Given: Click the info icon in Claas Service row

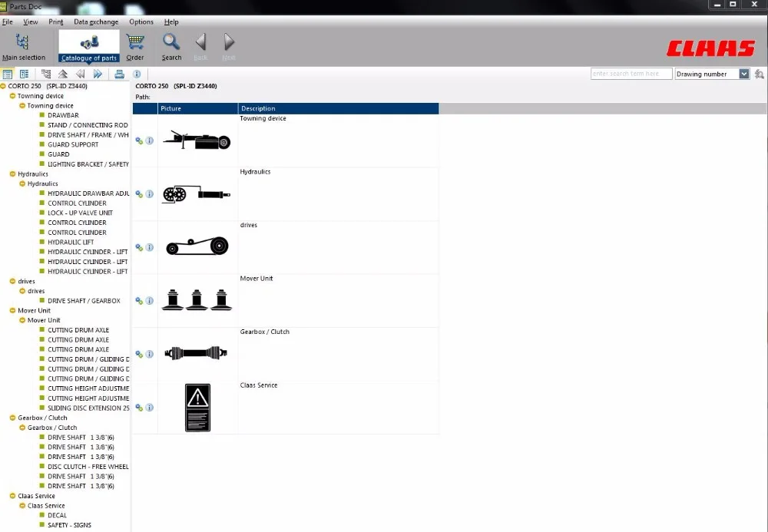Looking at the screenshot, I should (x=150, y=407).
